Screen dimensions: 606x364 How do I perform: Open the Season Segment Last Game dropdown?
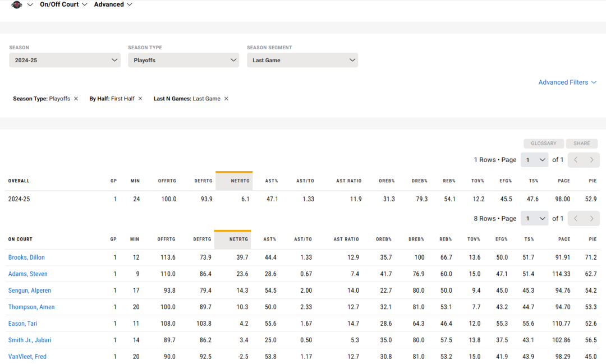pyautogui.click(x=302, y=60)
